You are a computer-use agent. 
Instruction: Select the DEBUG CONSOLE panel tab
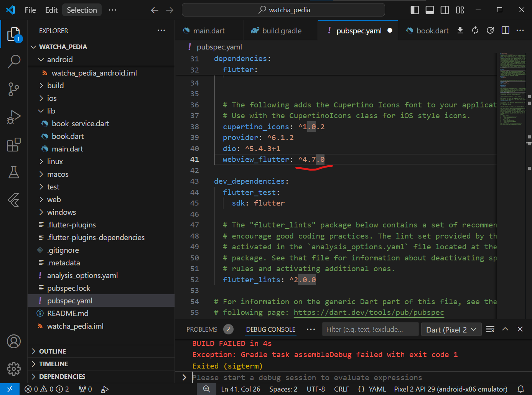(x=271, y=329)
